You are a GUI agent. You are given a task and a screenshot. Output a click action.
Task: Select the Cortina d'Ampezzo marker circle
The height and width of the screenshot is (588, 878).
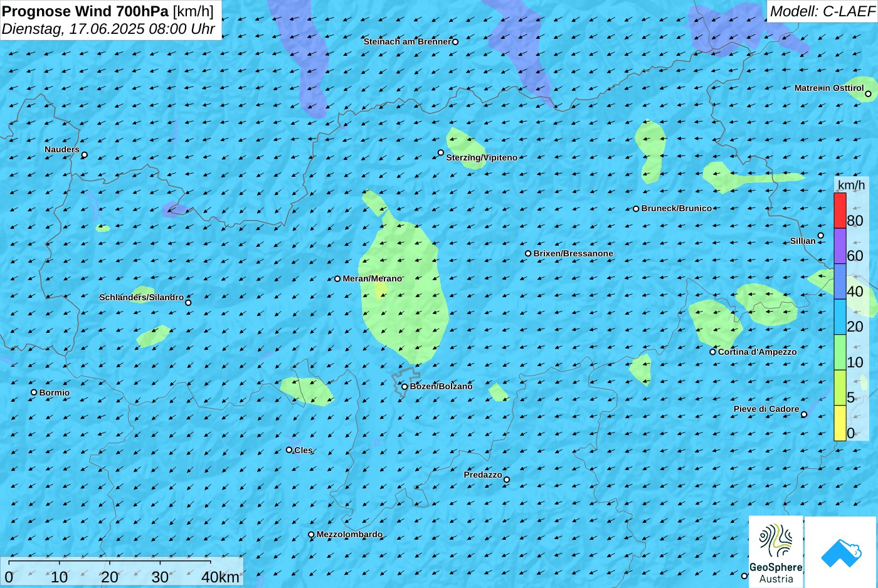[x=712, y=352]
